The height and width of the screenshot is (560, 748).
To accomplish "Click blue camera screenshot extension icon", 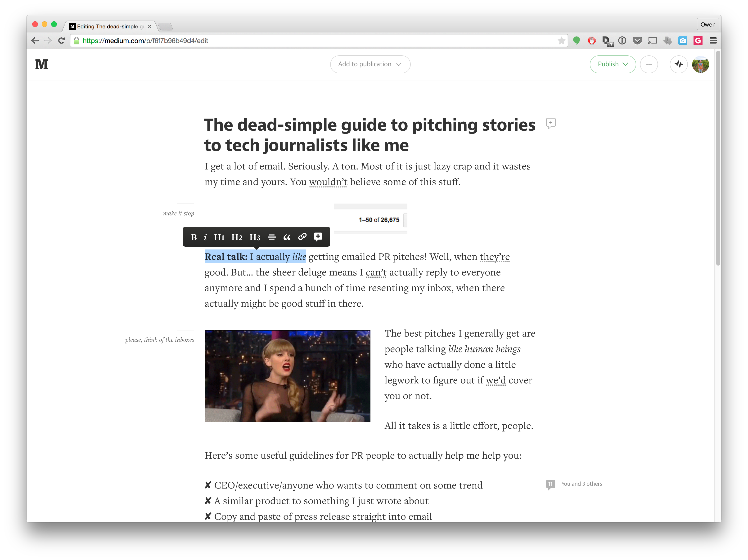I will [683, 40].
